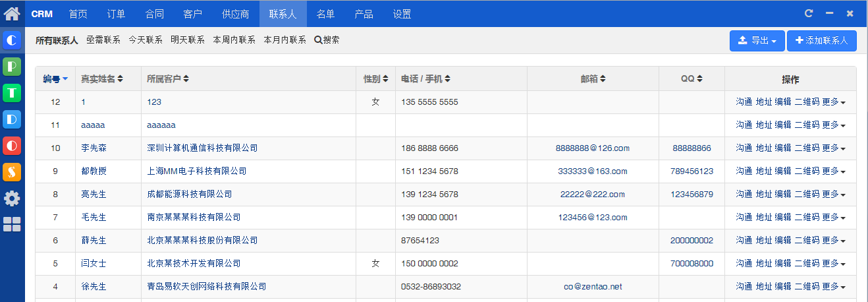Click the 添加联系人 button
Viewport: 868px width, 302px height.
[822, 41]
